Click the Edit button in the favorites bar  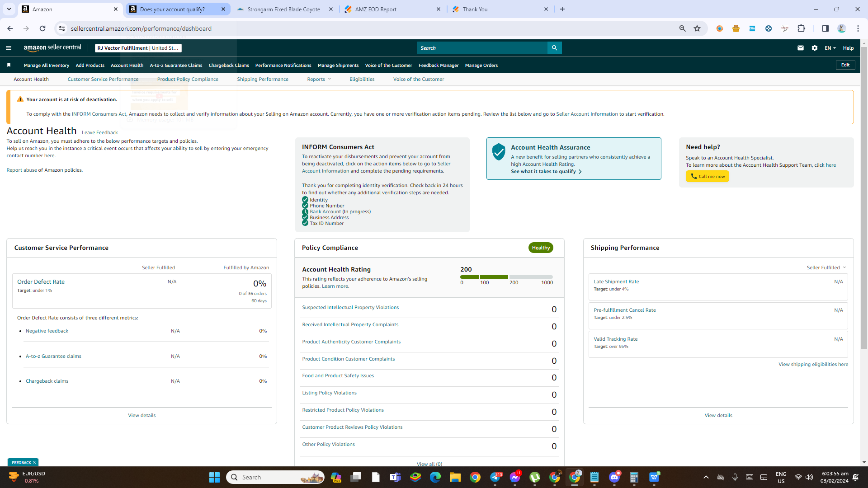[845, 65]
